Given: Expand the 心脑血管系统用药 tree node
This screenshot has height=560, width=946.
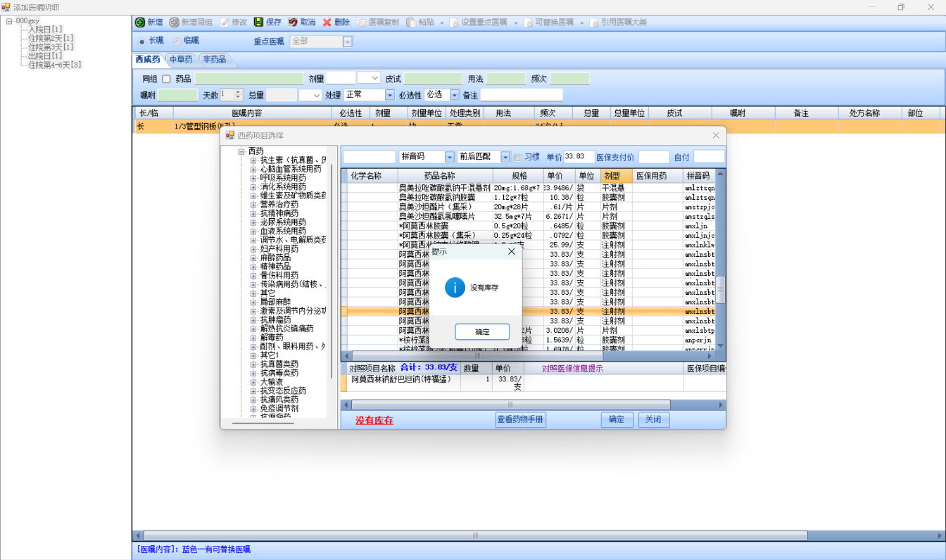Looking at the screenshot, I should tap(254, 169).
